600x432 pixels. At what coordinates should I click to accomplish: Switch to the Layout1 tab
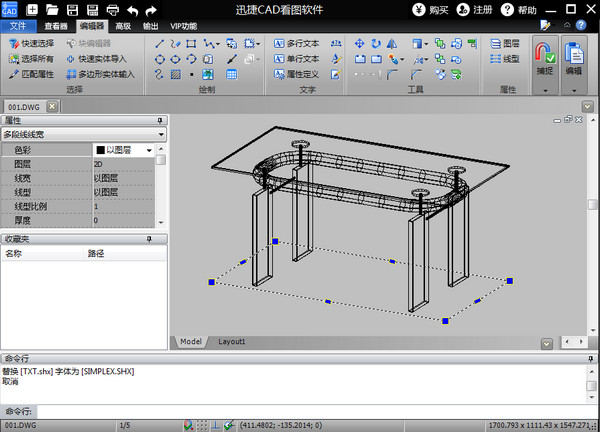pos(232,341)
